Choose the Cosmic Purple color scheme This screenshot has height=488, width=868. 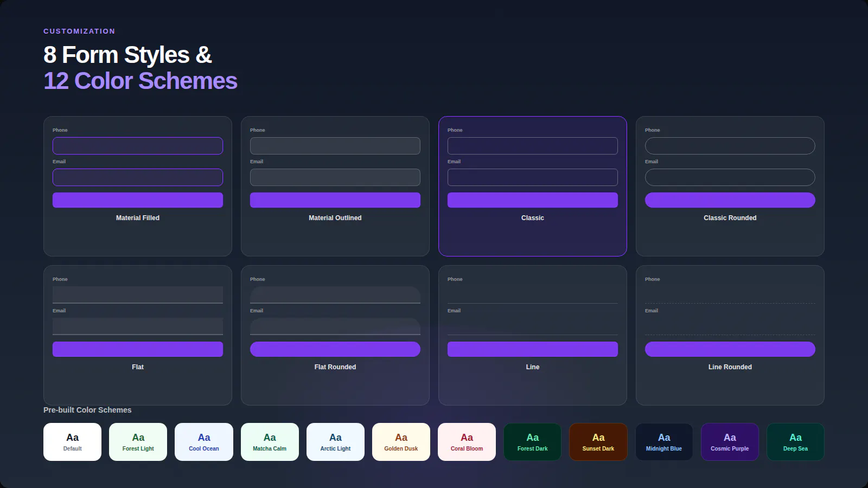(x=730, y=442)
